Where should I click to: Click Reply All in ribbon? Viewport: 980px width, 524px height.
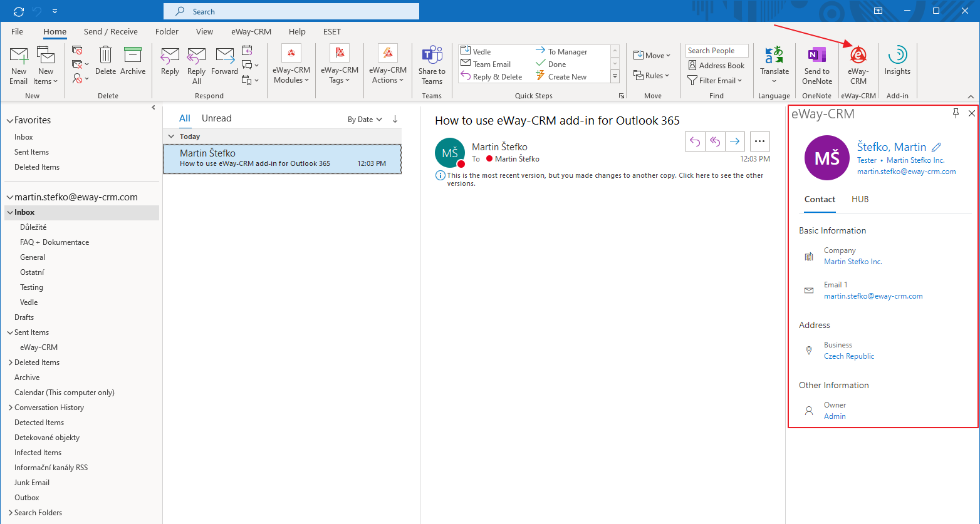point(197,65)
